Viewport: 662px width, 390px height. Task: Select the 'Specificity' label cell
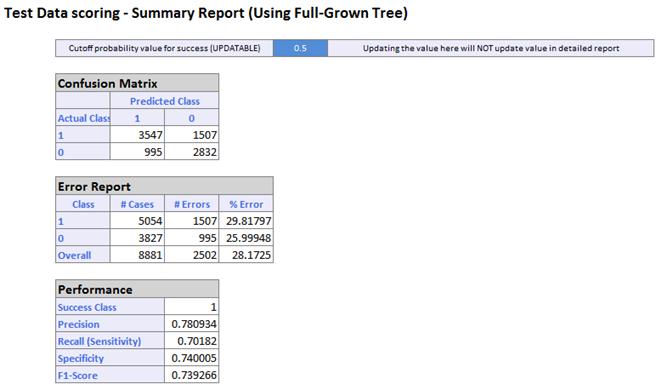(110, 358)
